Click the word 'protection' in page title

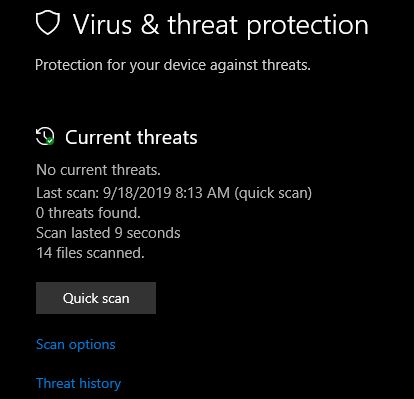[x=308, y=26]
